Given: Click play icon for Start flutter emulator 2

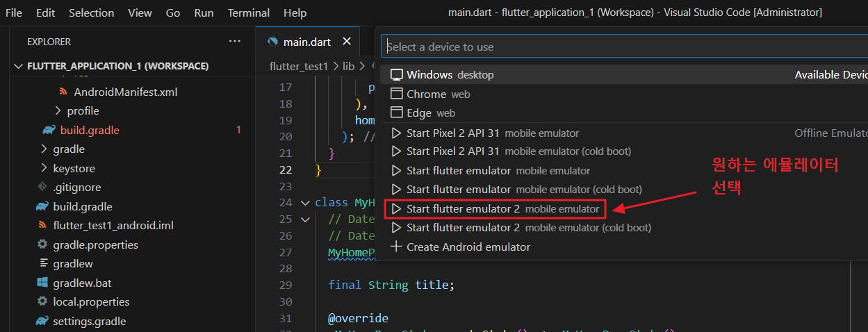Looking at the screenshot, I should click(x=396, y=208).
